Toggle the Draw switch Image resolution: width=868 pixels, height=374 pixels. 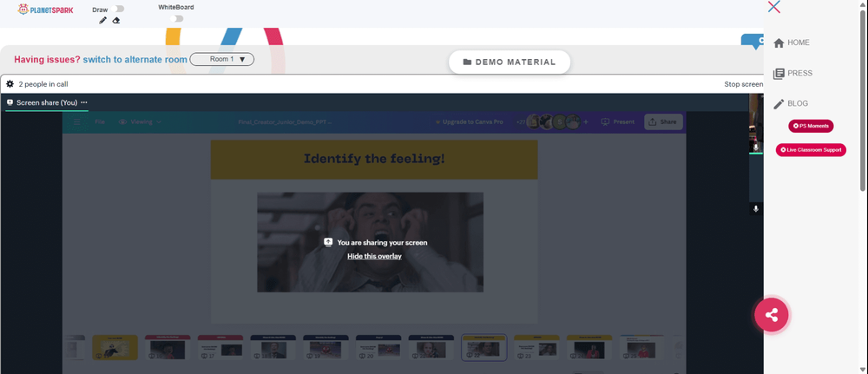coord(117,9)
